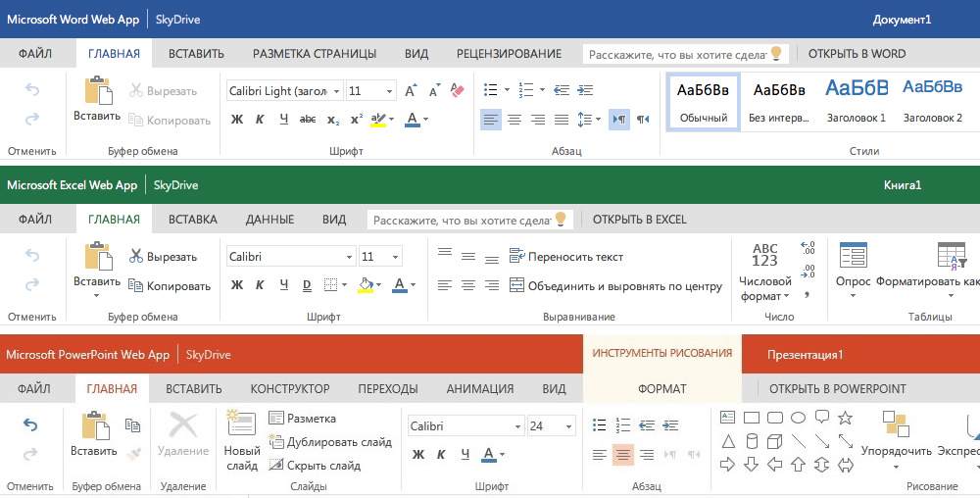This screenshot has width=980, height=498.
Task: Toggle italic in Excel font group
Action: coord(260,285)
